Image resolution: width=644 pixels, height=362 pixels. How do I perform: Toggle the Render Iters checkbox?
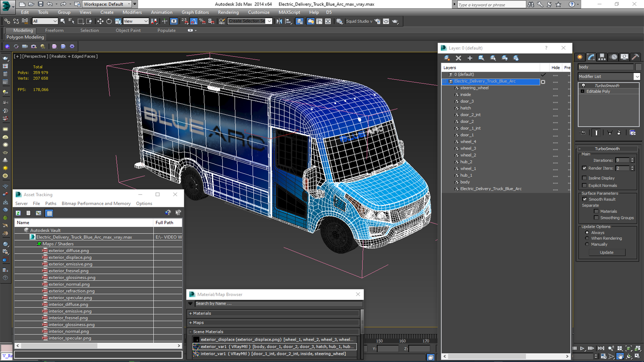pyautogui.click(x=584, y=168)
